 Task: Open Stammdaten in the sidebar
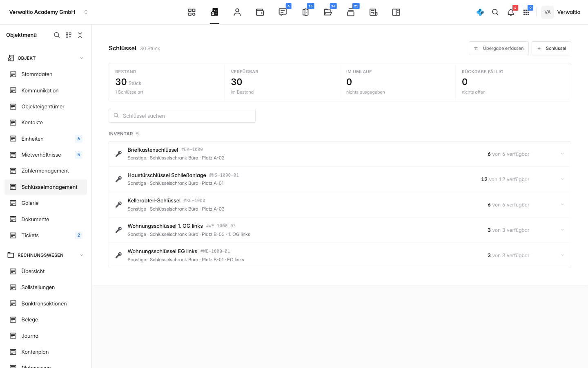(x=46, y=74)
